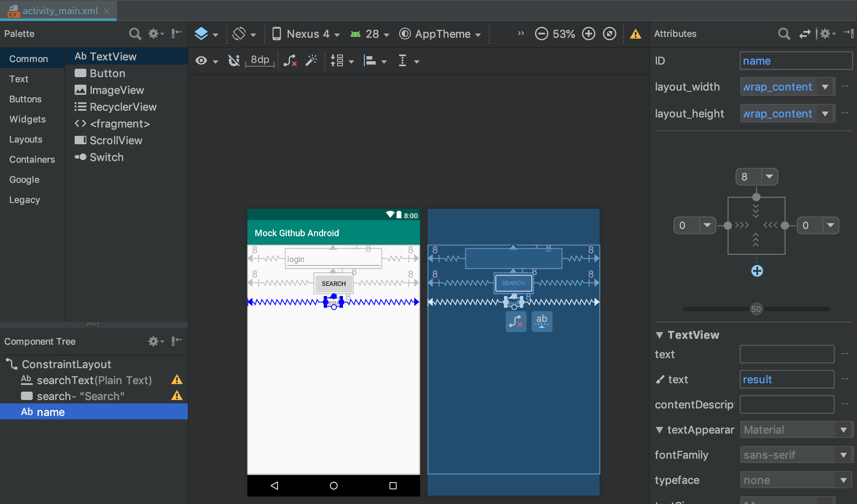Set default margins at 8dp

(x=260, y=60)
